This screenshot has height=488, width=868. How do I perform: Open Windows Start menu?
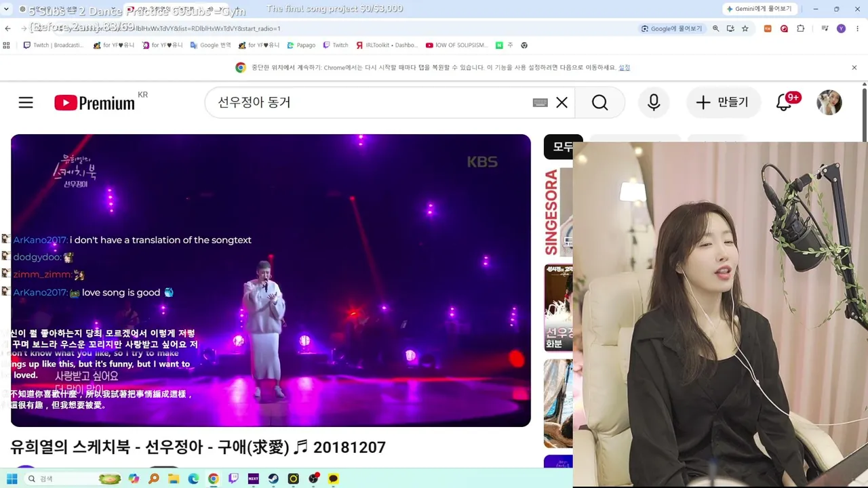(12, 479)
